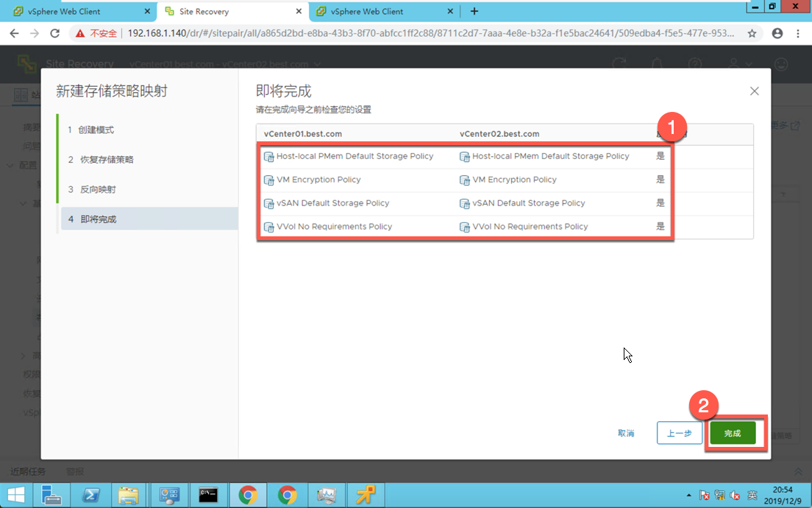The width and height of the screenshot is (812, 508).
Task: Click the 上一步 previous step button
Action: pyautogui.click(x=680, y=433)
